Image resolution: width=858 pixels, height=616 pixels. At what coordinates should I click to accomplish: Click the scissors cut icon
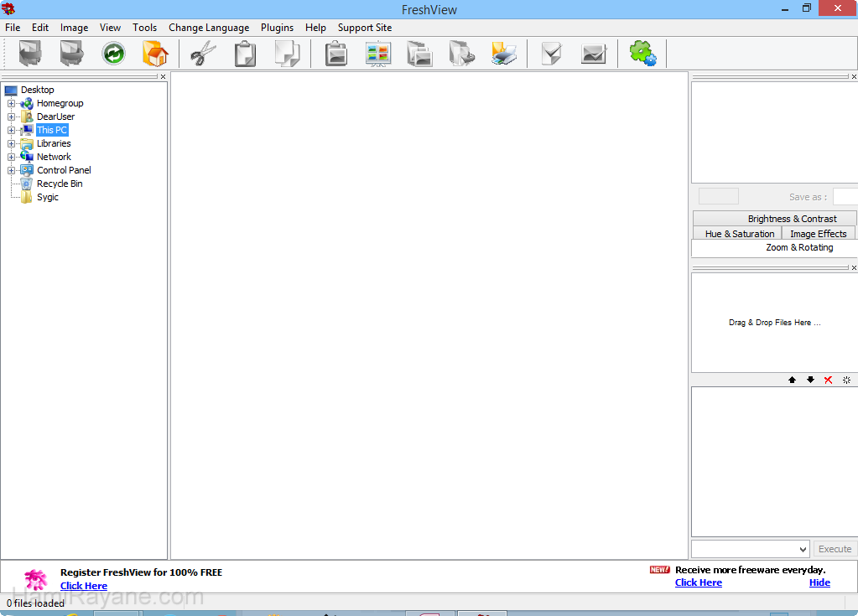[203, 54]
